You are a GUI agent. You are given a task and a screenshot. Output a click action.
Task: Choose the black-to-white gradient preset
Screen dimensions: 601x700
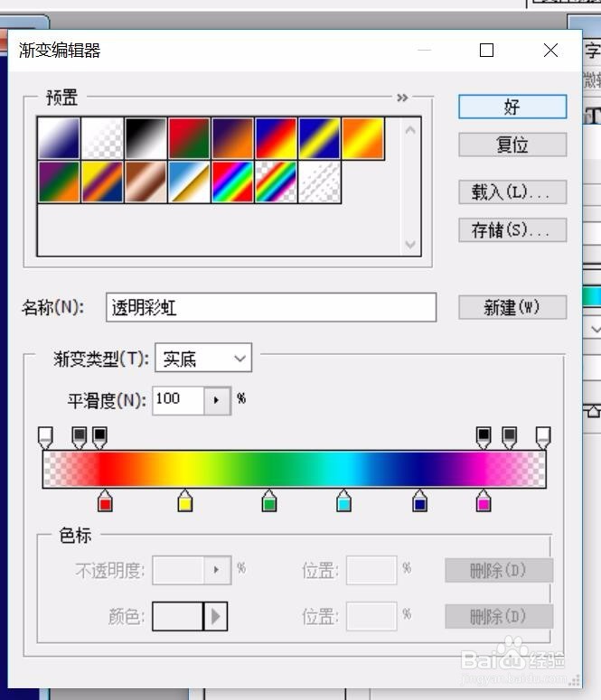pyautogui.click(x=146, y=138)
